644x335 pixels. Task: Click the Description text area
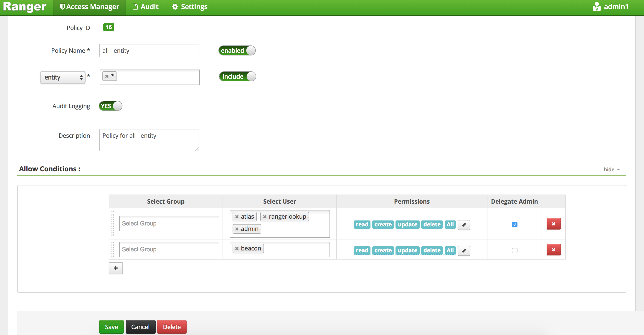(149, 140)
